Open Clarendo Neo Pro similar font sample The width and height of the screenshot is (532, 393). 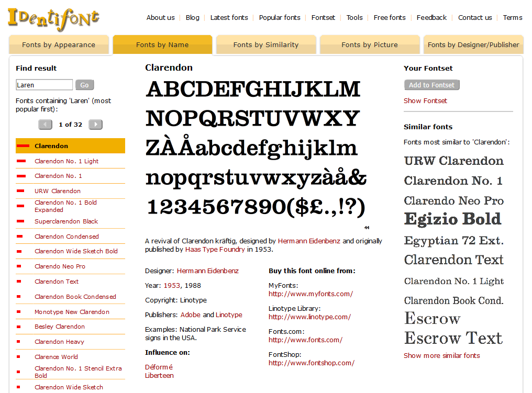tap(453, 200)
